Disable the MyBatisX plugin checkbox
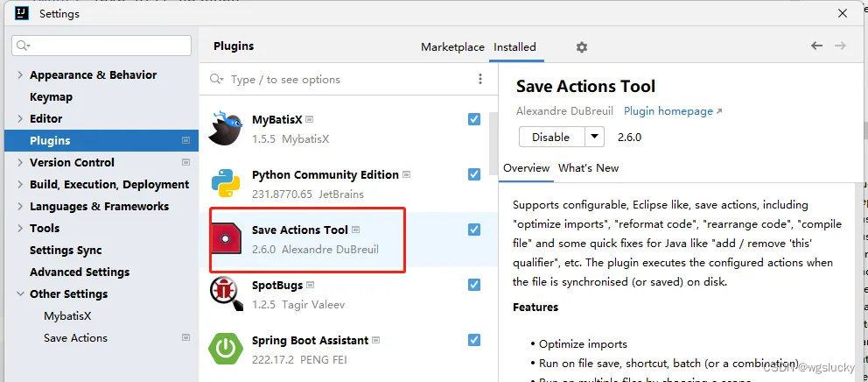868x382 pixels. pyautogui.click(x=474, y=119)
